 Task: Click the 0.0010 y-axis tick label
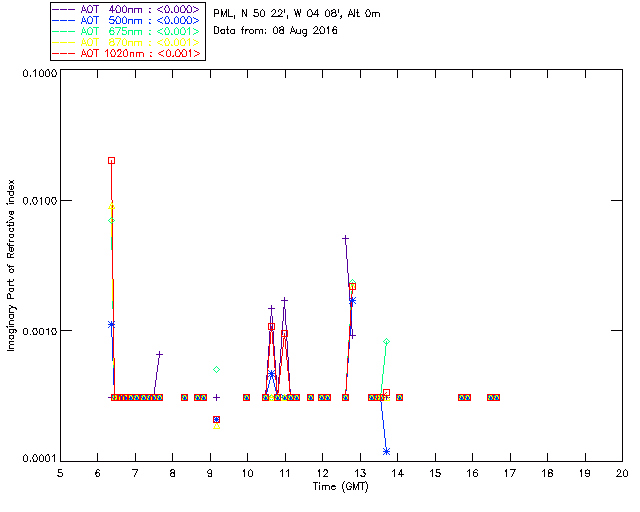click(39, 331)
